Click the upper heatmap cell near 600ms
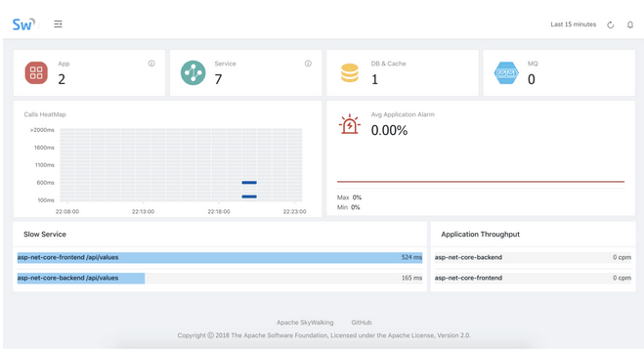 tap(249, 183)
